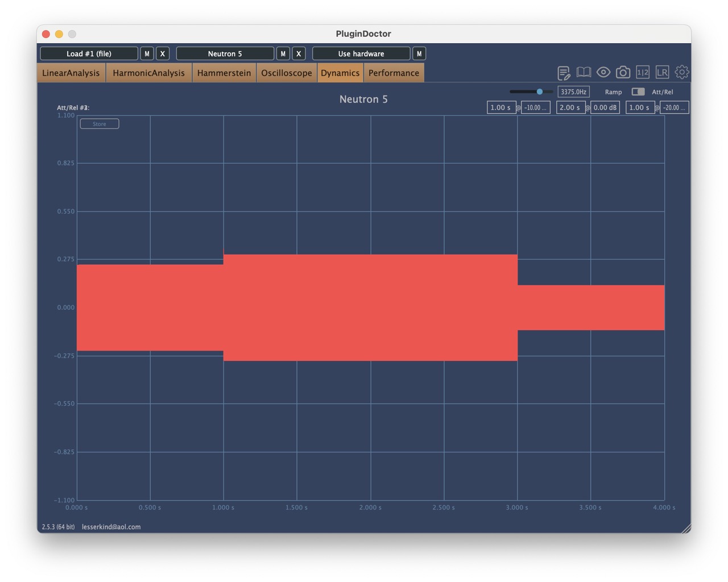Mute the Neutron 5 plugin slot
The image size is (728, 582).
click(x=283, y=53)
